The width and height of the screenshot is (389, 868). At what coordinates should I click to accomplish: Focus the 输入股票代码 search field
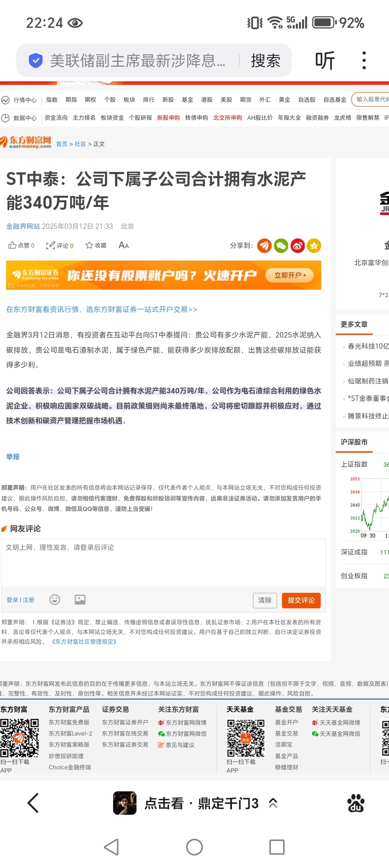371,99
